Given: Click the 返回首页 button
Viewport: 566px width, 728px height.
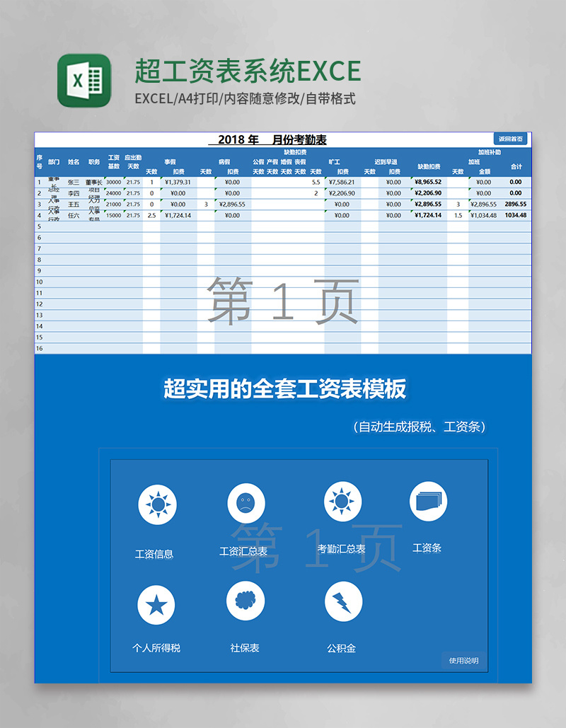Looking at the screenshot, I should pos(511,139).
